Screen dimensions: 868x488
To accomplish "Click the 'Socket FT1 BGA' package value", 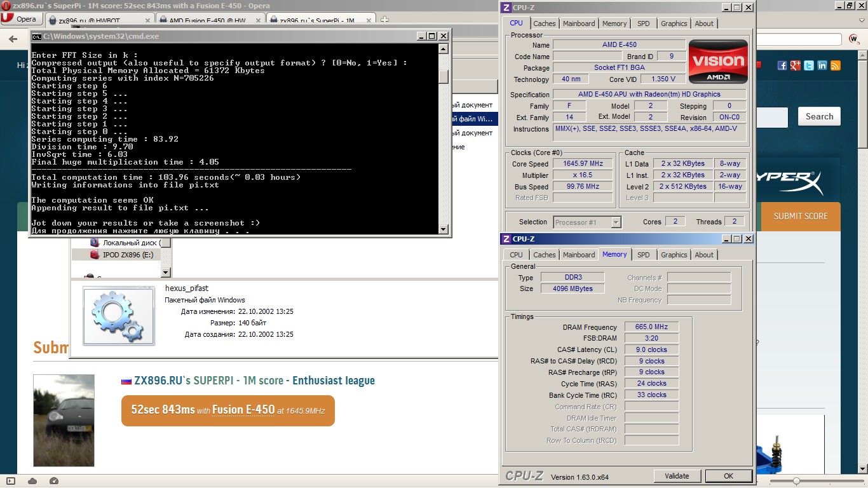I will [x=619, y=67].
